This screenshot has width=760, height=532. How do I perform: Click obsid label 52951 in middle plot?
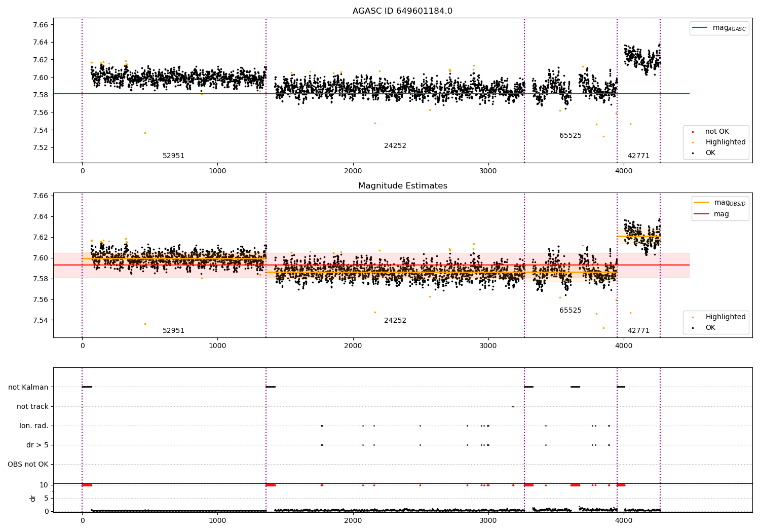[173, 331]
